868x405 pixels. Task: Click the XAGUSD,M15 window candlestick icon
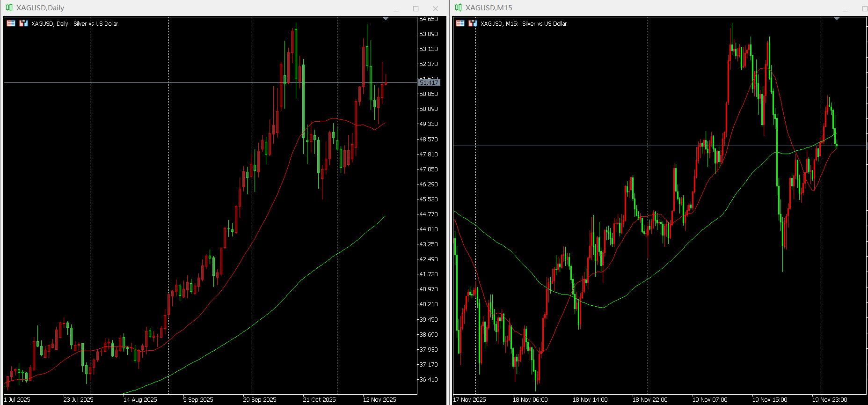coord(458,7)
